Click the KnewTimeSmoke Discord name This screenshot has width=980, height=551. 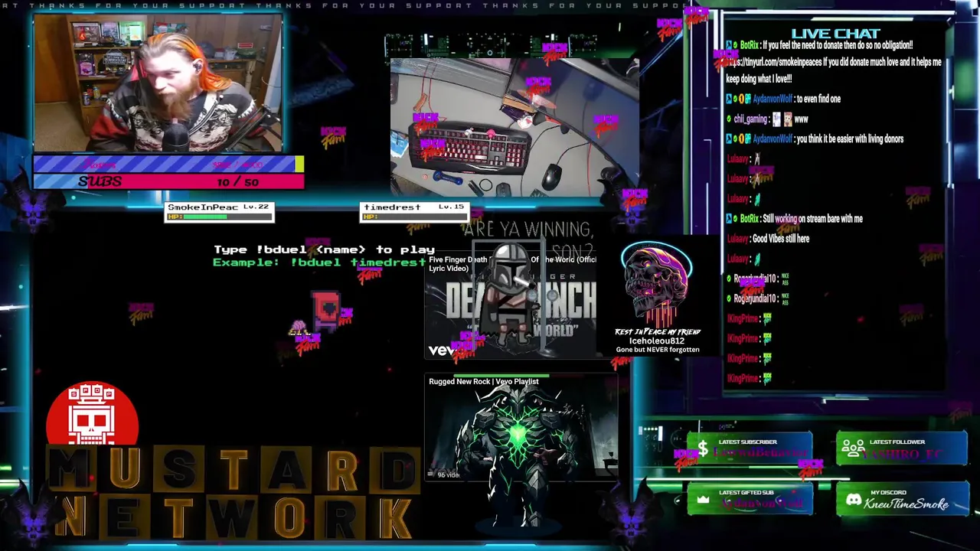(906, 504)
